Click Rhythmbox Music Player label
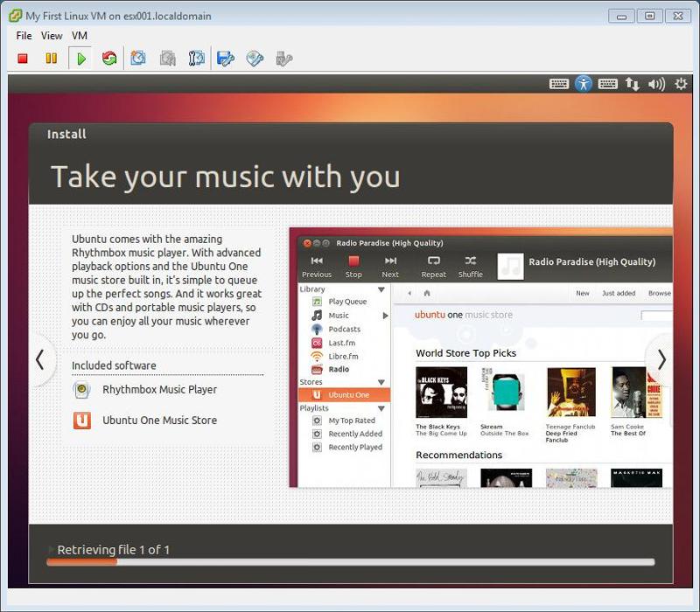700x612 pixels. 159,389
